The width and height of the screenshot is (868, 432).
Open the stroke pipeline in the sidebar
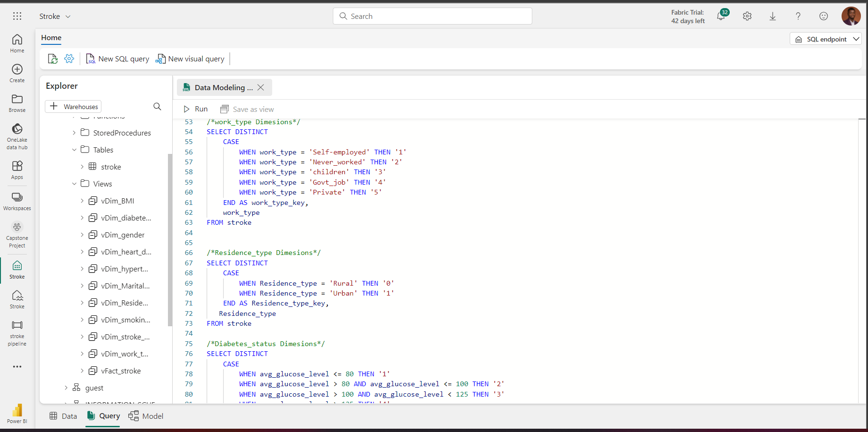pyautogui.click(x=17, y=333)
